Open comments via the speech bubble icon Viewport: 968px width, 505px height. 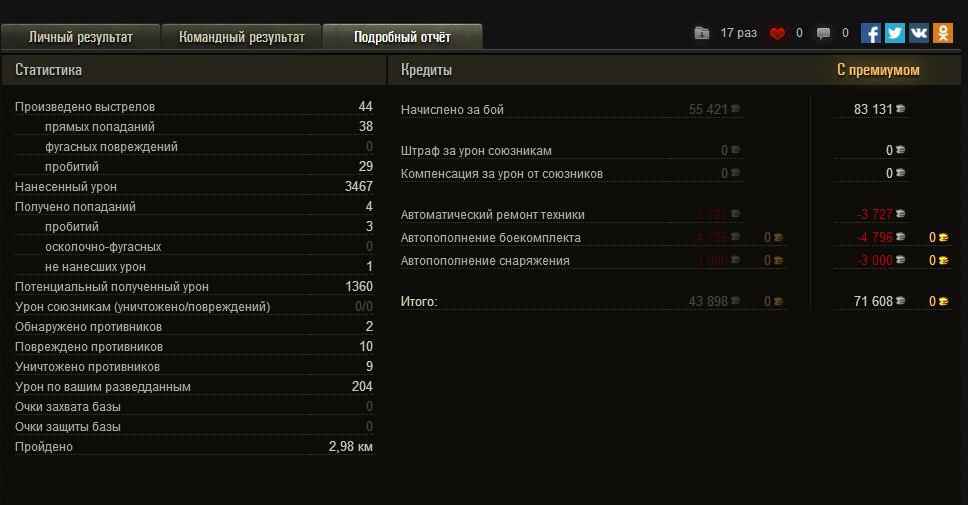(823, 33)
